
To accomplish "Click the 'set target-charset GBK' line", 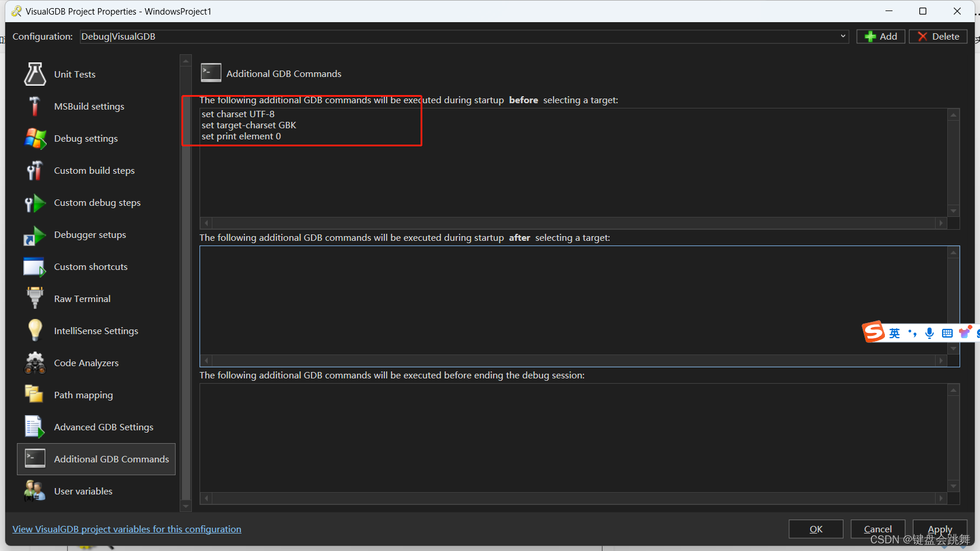I will point(249,125).
